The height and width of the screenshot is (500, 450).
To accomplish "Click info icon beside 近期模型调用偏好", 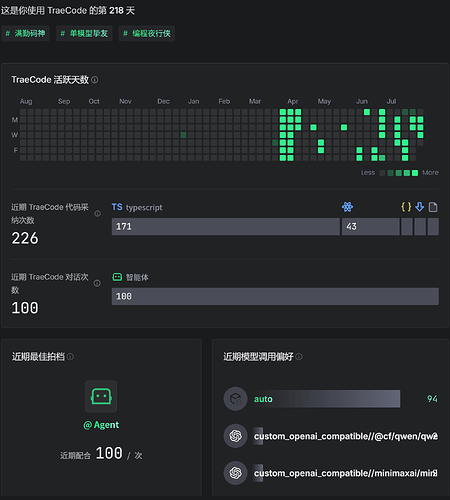I will (299, 357).
